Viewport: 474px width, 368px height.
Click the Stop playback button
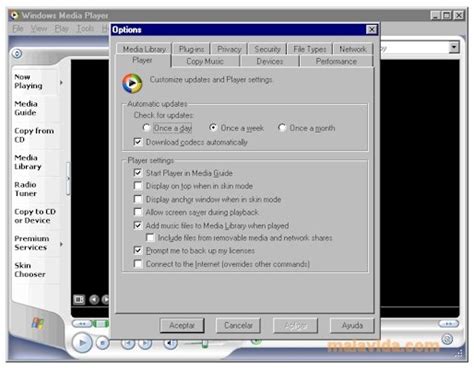[x=103, y=343]
